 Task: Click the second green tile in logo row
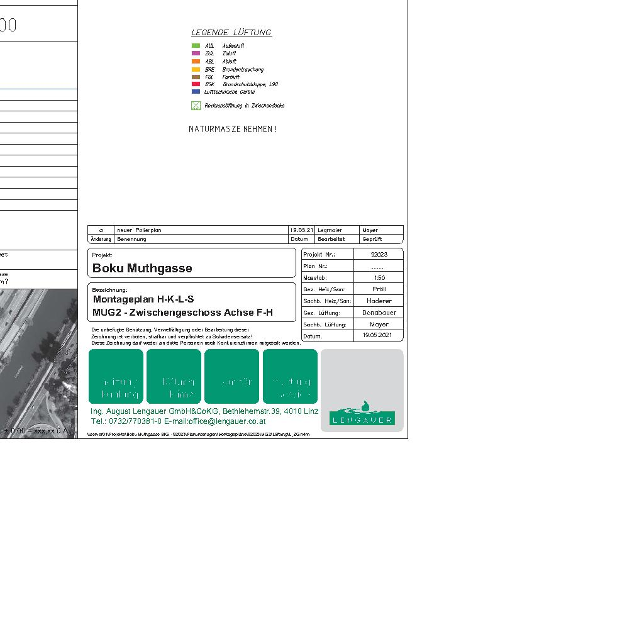point(174,376)
